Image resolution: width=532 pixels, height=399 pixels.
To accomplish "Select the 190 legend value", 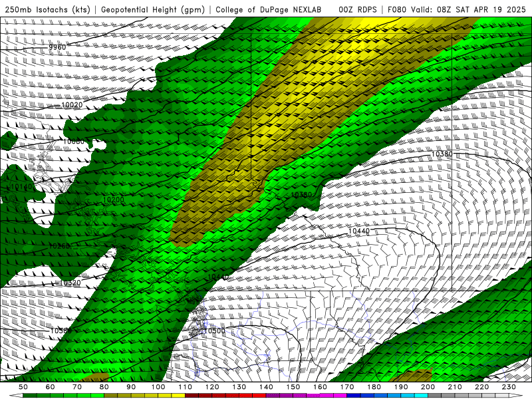I will [401, 387].
